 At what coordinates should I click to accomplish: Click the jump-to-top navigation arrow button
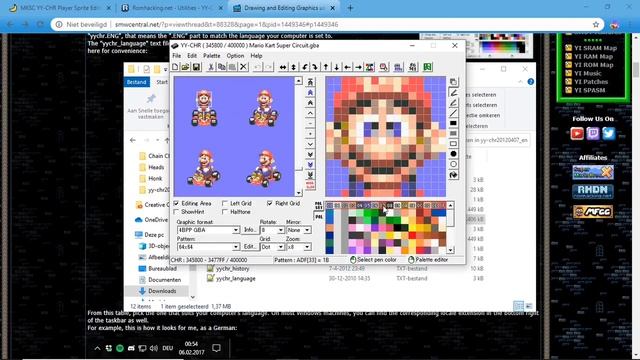310,82
